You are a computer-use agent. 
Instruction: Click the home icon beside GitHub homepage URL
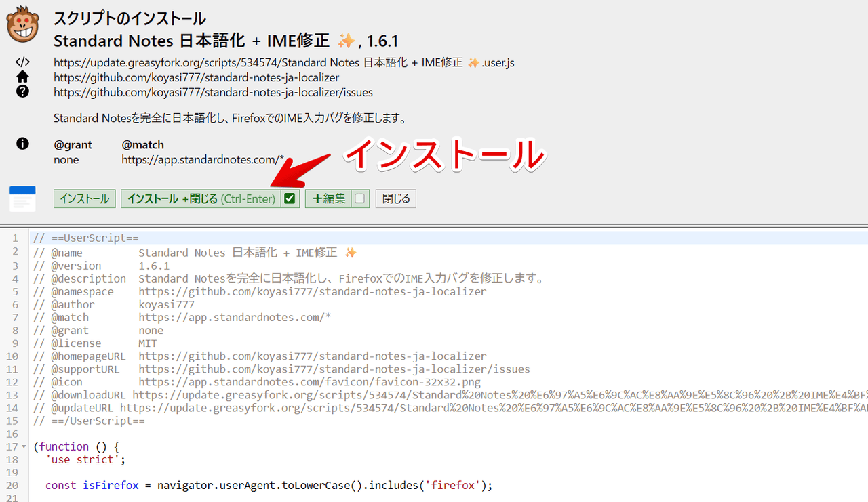click(x=22, y=77)
